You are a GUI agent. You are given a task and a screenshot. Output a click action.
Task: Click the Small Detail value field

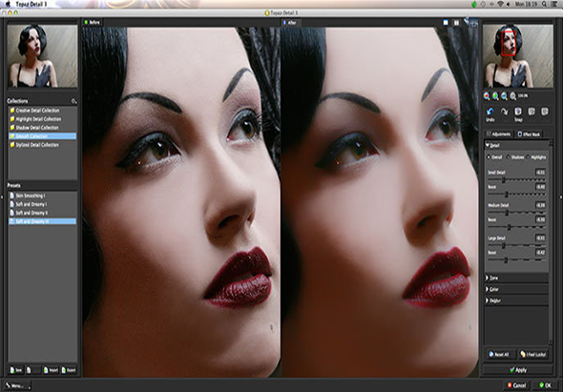tap(540, 173)
